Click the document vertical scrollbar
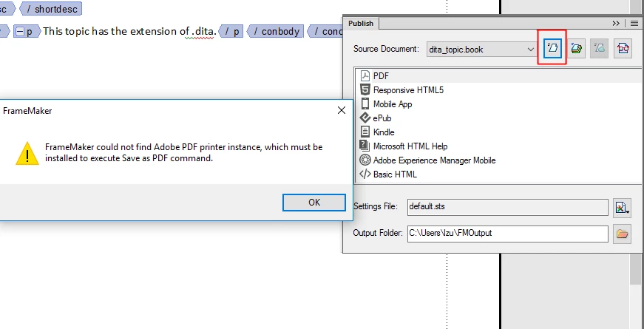This screenshot has height=329, width=644. (635, 164)
